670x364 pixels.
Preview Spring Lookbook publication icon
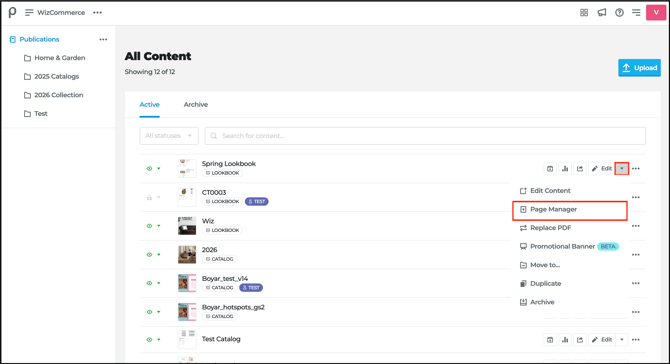pos(550,168)
